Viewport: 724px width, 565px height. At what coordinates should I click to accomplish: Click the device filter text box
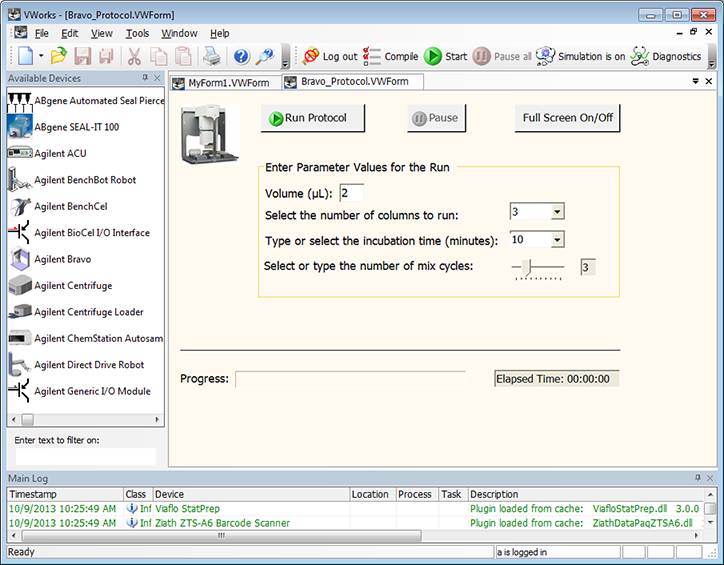(86, 456)
